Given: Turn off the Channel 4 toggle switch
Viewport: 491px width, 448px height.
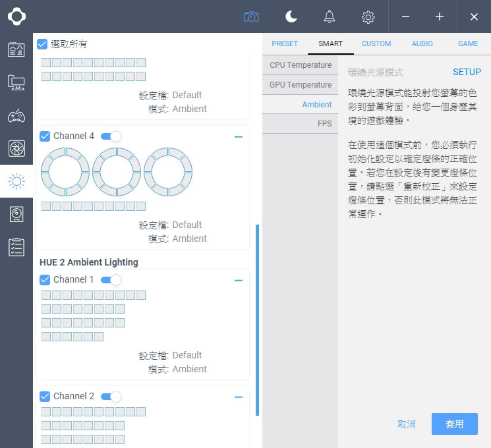Looking at the screenshot, I should point(111,136).
